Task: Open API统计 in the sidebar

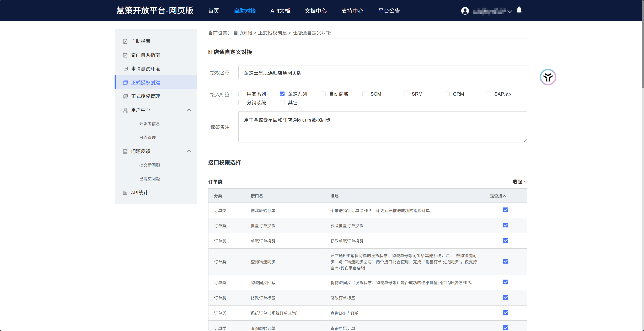Action: (x=156, y=193)
